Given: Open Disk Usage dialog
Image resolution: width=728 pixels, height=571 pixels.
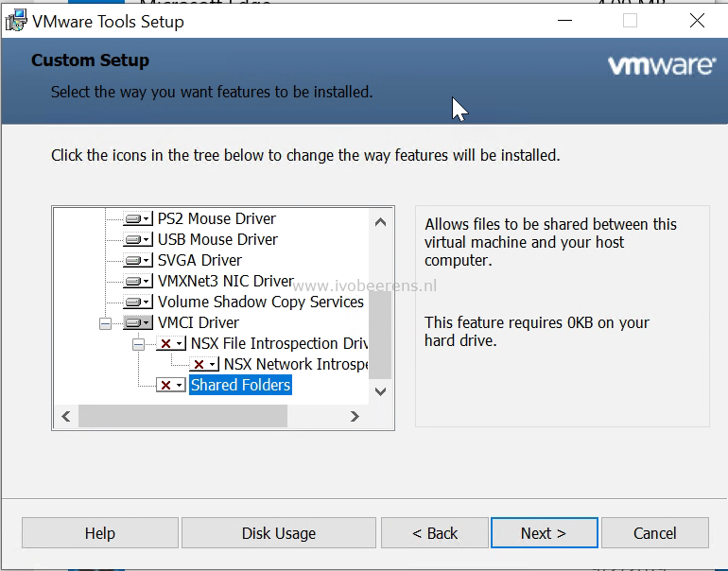Looking at the screenshot, I should coord(279,533).
